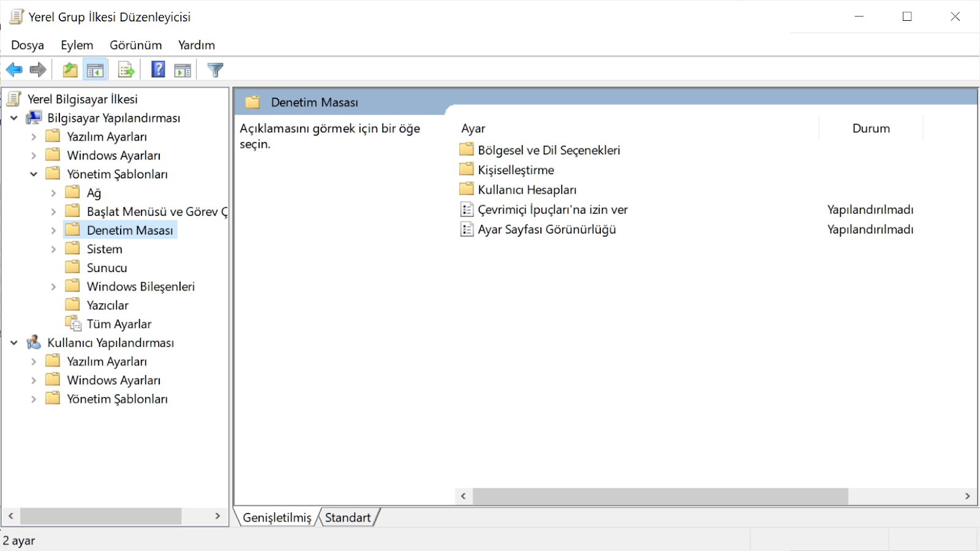
Task: Select Tüm Ayarlar in the tree
Action: (119, 324)
